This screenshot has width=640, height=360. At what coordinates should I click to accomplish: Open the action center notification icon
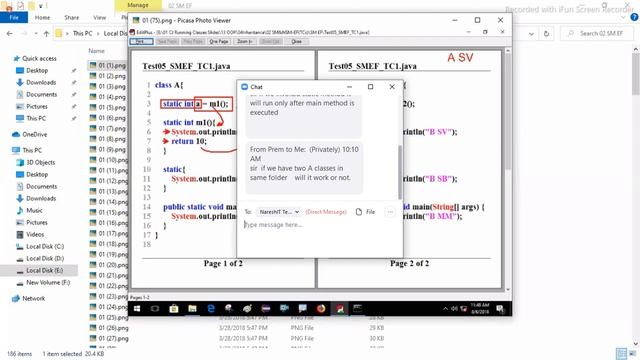click(500, 309)
